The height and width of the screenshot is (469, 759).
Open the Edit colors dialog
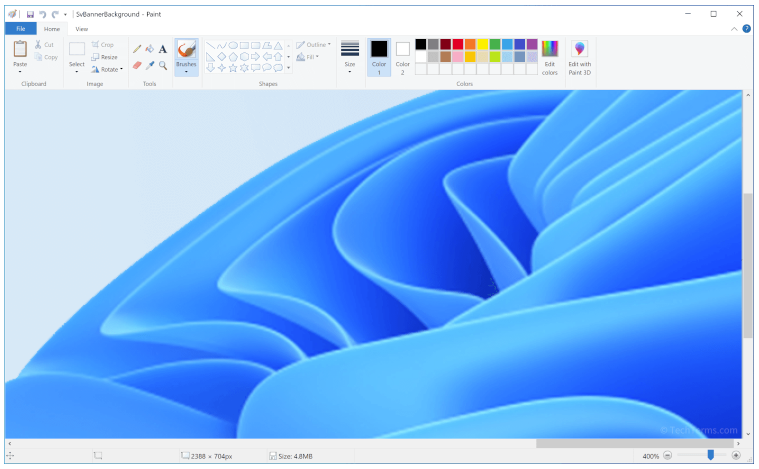click(549, 57)
